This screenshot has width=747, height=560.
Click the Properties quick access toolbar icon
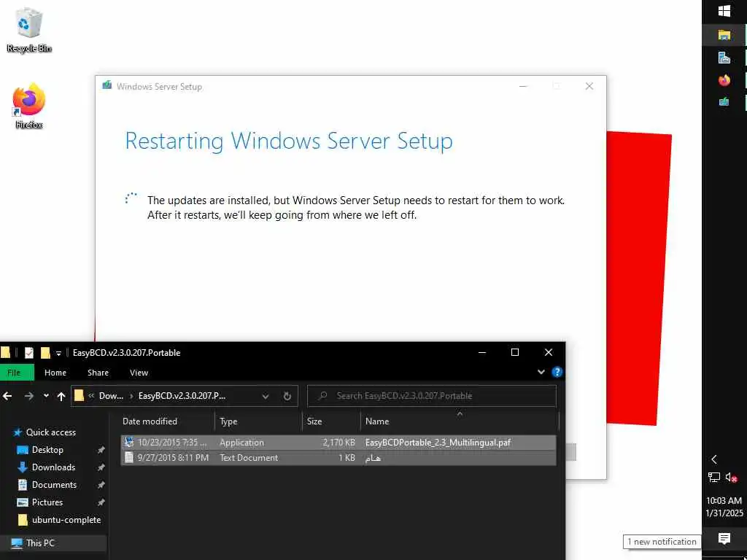click(29, 352)
